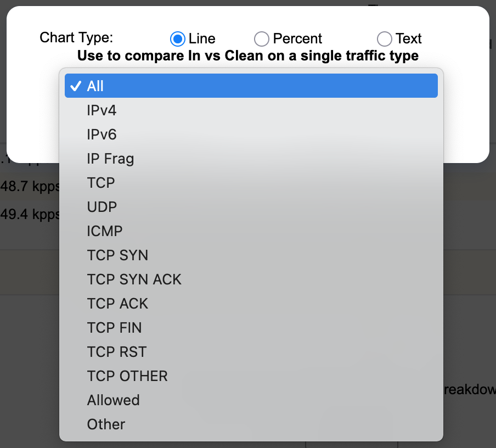Image resolution: width=496 pixels, height=448 pixels.
Task: Select TCP traffic type
Action: coord(251,183)
